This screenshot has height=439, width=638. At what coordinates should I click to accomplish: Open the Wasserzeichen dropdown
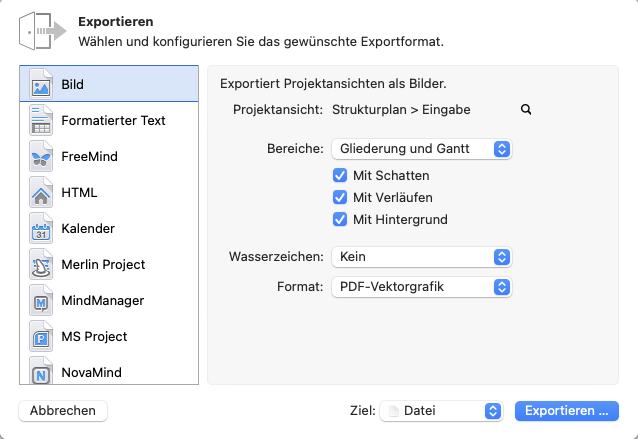pos(421,257)
